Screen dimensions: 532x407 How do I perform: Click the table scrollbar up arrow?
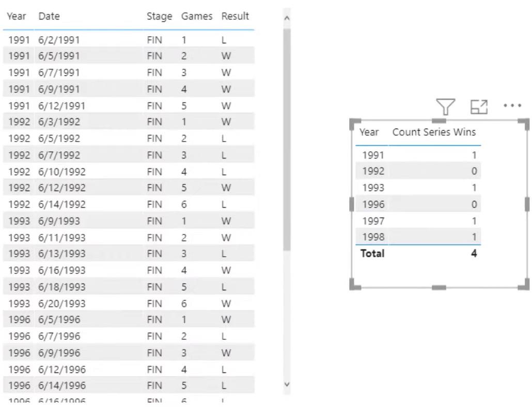pos(287,18)
